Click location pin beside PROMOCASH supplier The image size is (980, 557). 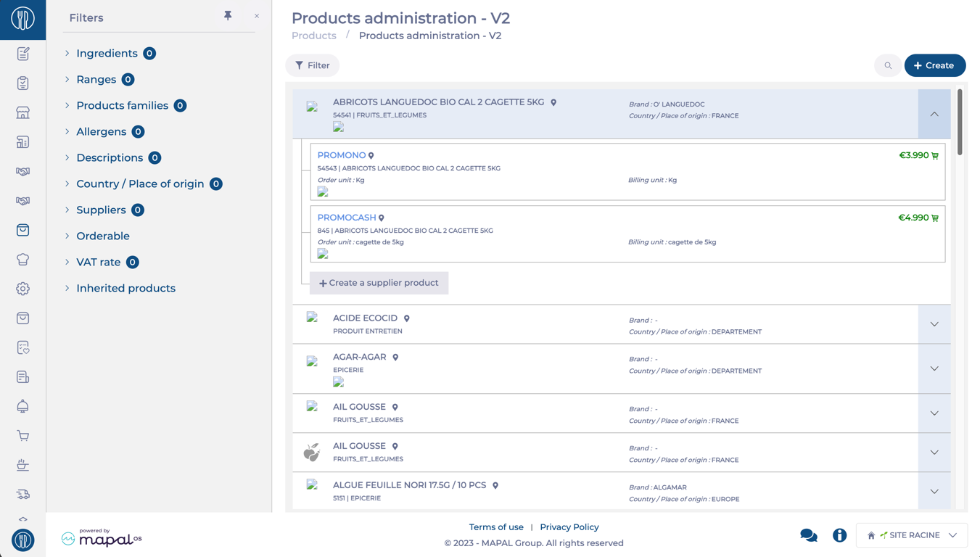click(x=382, y=218)
